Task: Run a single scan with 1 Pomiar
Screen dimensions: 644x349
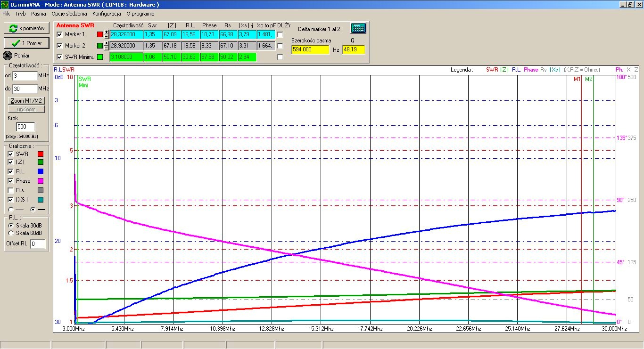Action: pos(26,43)
